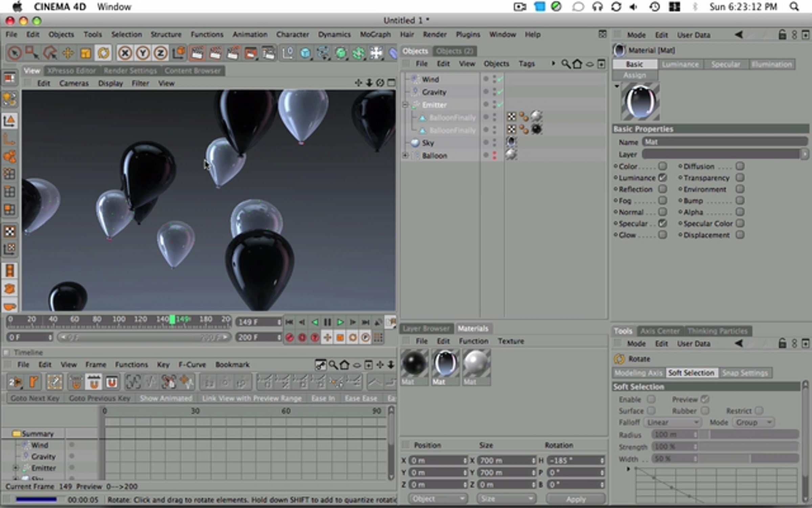Switch to the Snap Settings tab
The height and width of the screenshot is (508, 812).
point(745,373)
